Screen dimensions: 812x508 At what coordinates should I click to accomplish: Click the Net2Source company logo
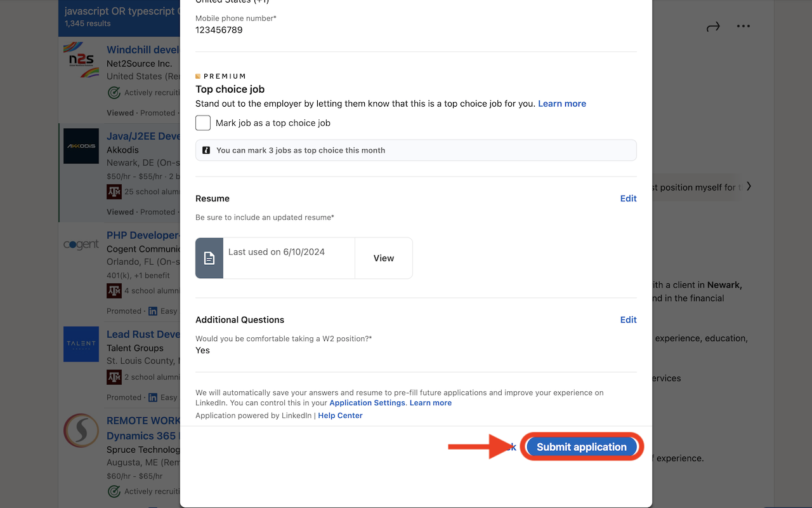tap(81, 58)
